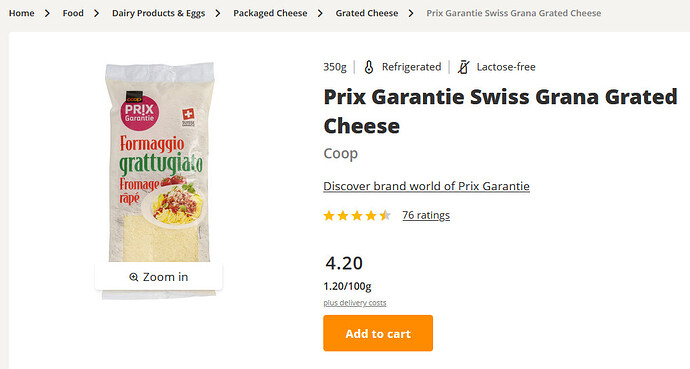The height and width of the screenshot is (369, 690).
Task: Click the chevron after Grated Cheese breadcrumb
Action: (411, 13)
